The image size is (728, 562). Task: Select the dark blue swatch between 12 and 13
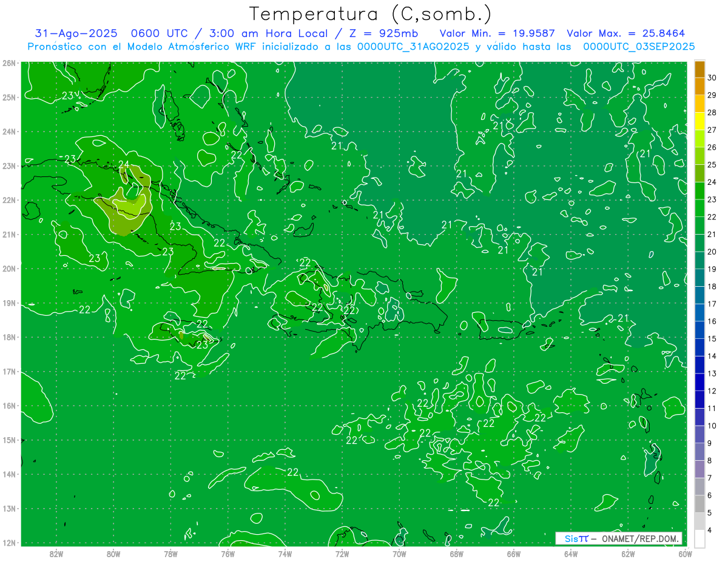click(699, 382)
